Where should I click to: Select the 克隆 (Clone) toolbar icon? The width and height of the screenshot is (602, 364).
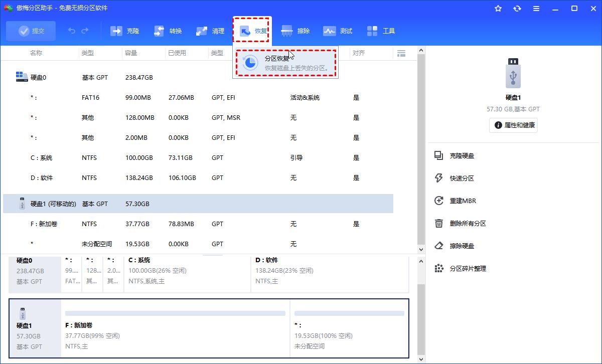coord(124,31)
